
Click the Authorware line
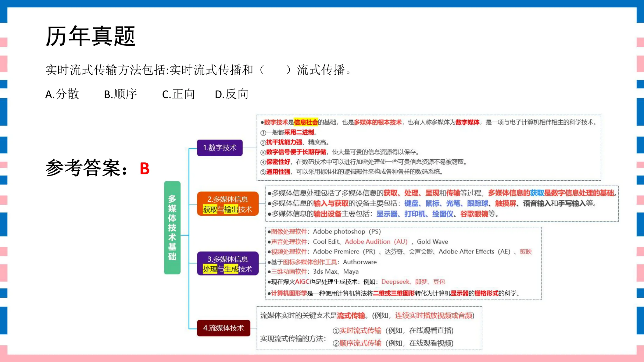322,262
